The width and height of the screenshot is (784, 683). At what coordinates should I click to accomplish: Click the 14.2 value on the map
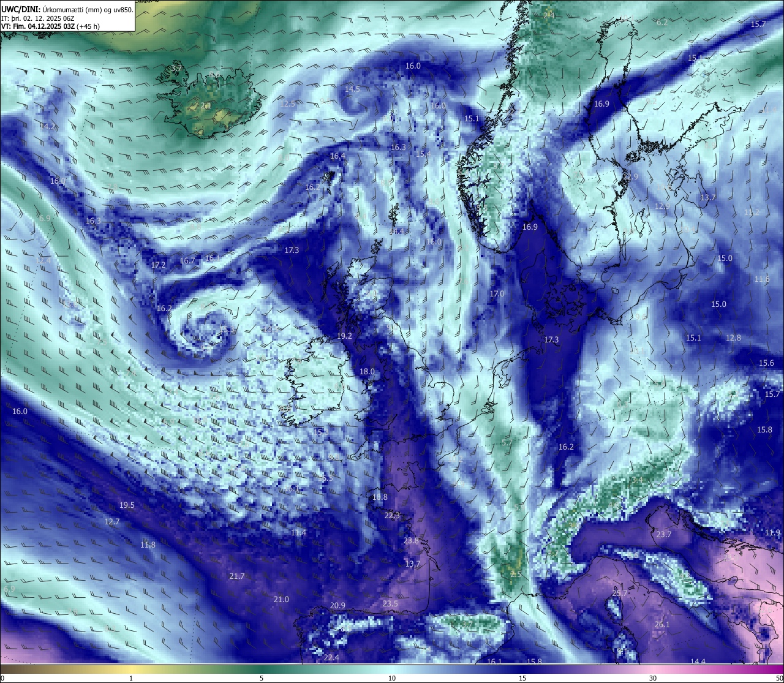(x=47, y=127)
